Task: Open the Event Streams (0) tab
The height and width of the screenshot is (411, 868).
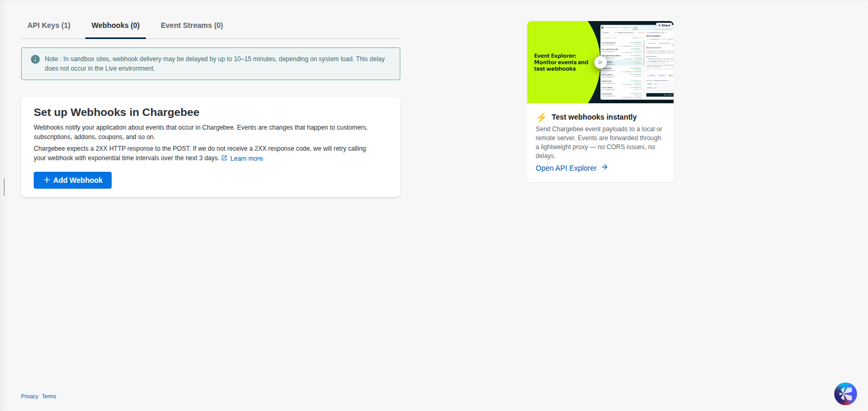Action: click(192, 25)
